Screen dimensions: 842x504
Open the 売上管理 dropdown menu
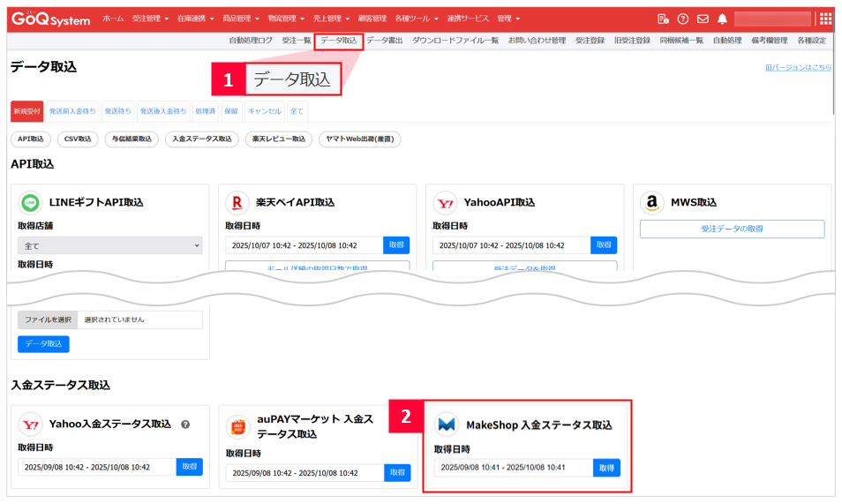[331, 19]
